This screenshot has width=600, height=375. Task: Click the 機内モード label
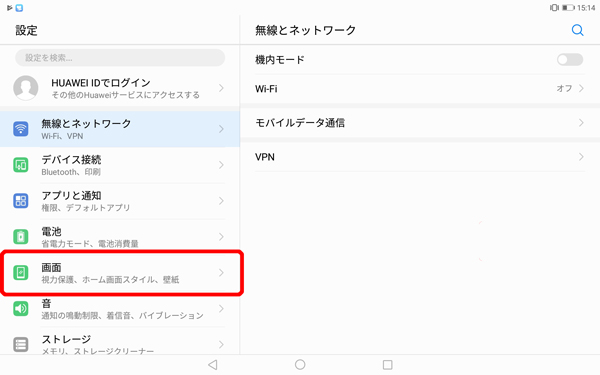click(280, 60)
